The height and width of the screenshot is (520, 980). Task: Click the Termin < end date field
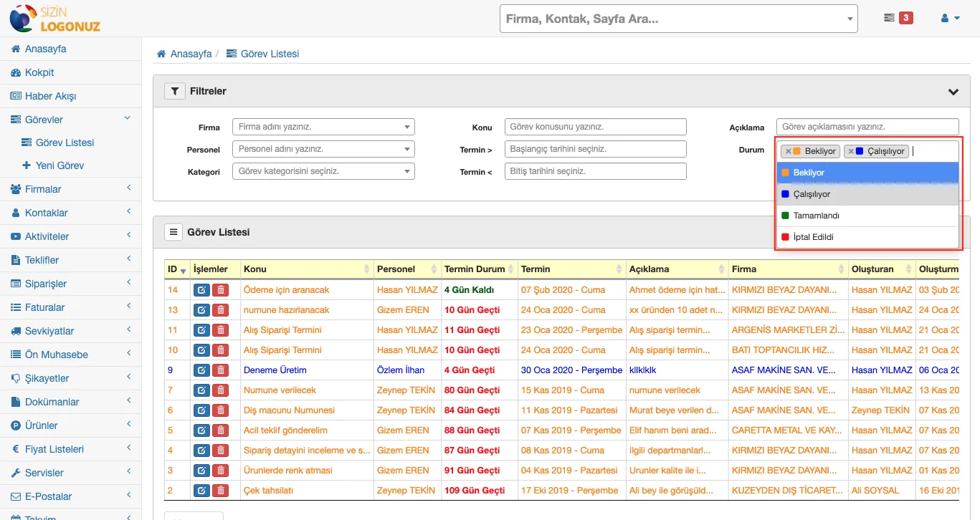tap(596, 171)
